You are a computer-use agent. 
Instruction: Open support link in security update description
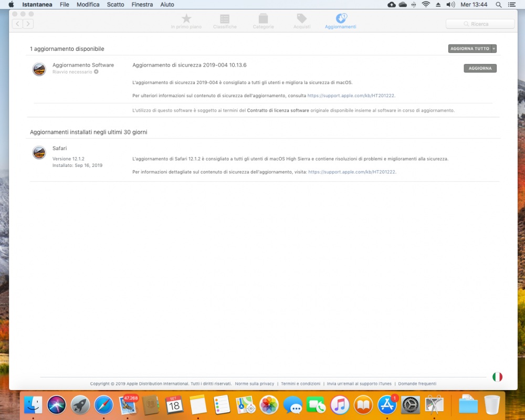pyautogui.click(x=351, y=96)
